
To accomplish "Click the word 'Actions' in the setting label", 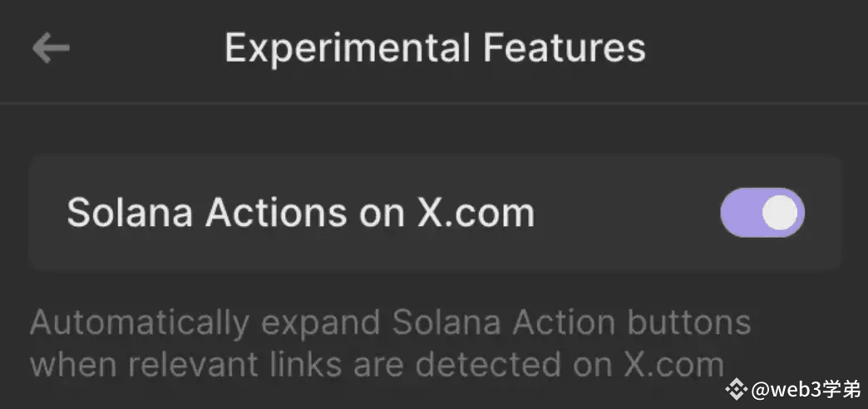I will (276, 213).
